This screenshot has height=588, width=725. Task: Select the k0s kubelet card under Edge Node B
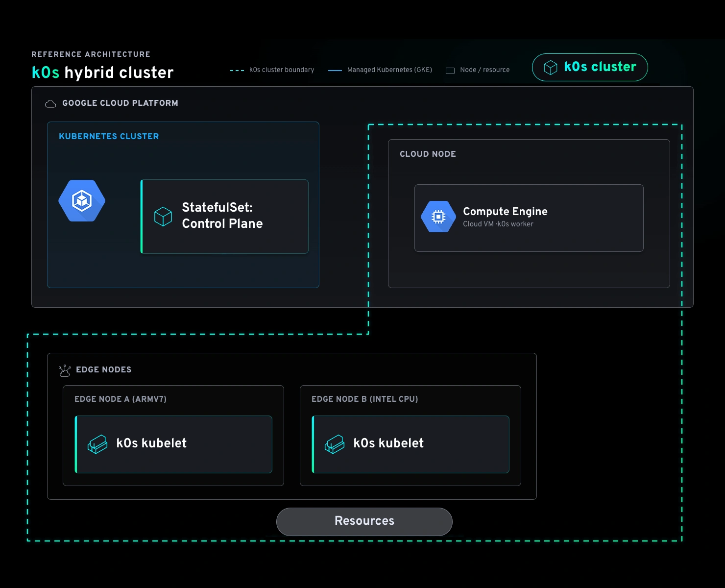point(411,444)
